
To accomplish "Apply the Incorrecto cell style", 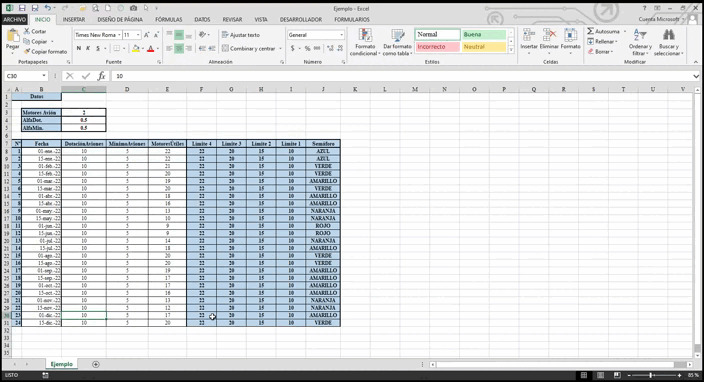I will click(437, 47).
